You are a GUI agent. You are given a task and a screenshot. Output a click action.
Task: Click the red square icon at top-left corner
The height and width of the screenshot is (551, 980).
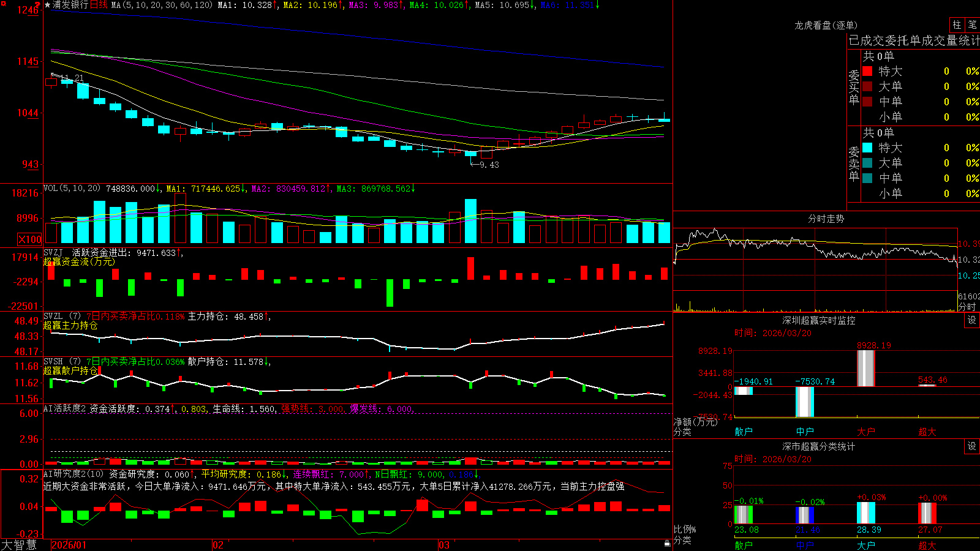click(2, 3)
